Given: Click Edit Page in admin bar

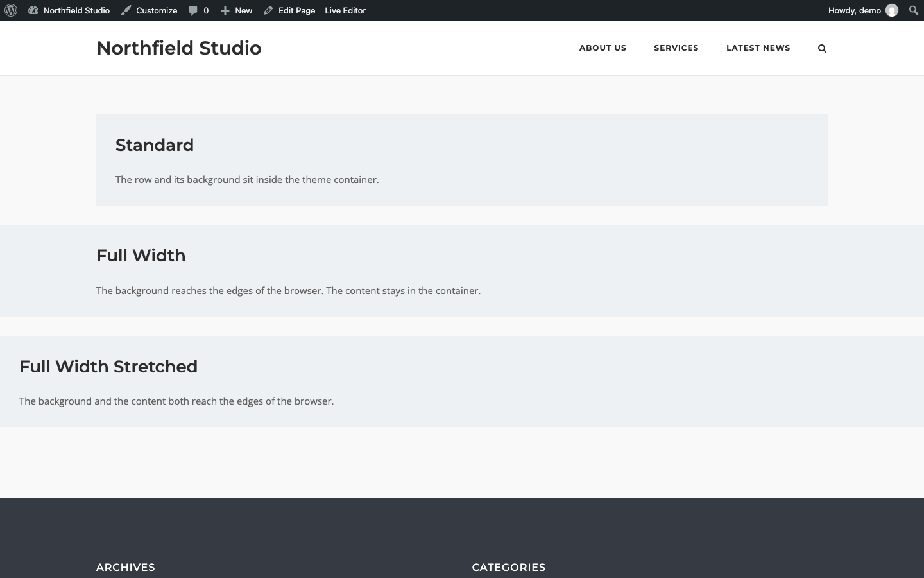Looking at the screenshot, I should coord(289,10).
